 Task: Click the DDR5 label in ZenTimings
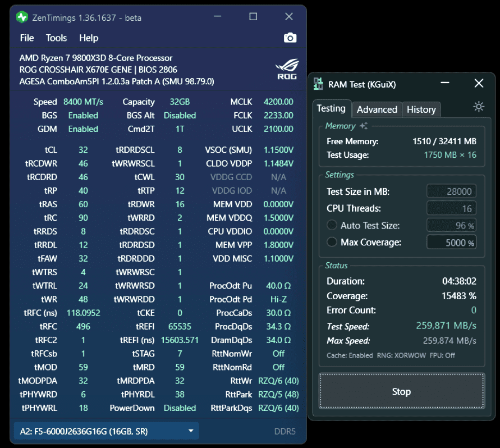click(x=285, y=431)
